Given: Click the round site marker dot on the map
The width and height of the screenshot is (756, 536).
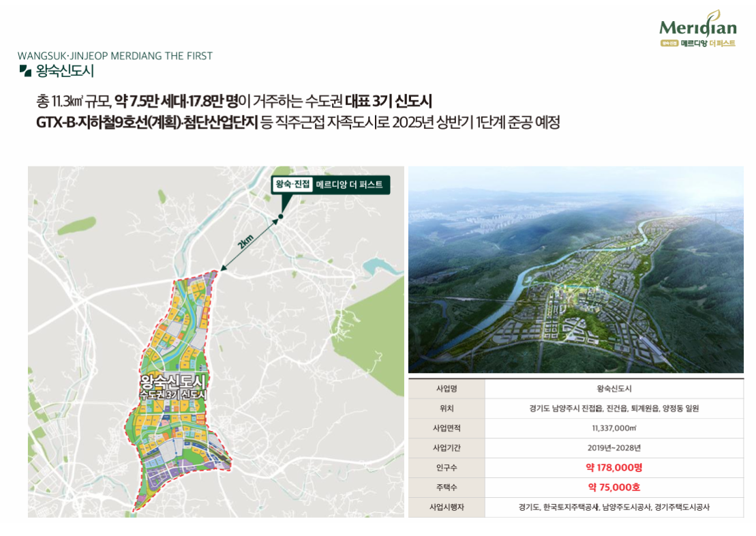Looking at the screenshot, I should [281, 216].
